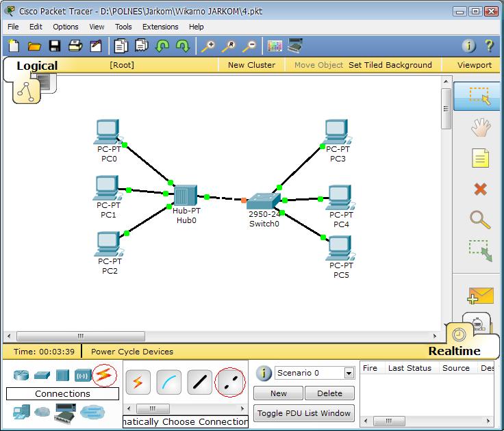The image size is (504, 431).
Task: Choose the Move Layout hand tool
Action: point(481,127)
